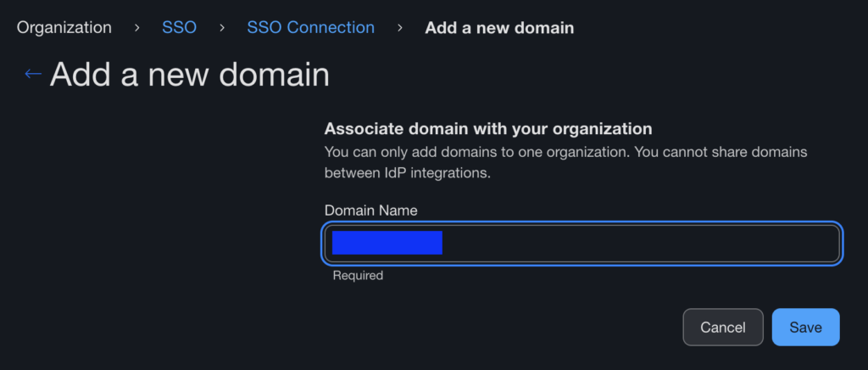Open the SSO breadcrumb link

pyautogui.click(x=179, y=28)
